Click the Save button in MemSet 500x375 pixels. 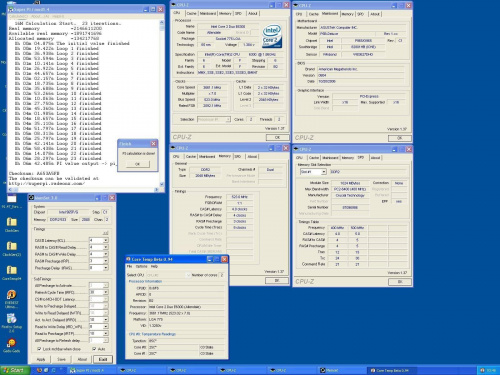61,359
